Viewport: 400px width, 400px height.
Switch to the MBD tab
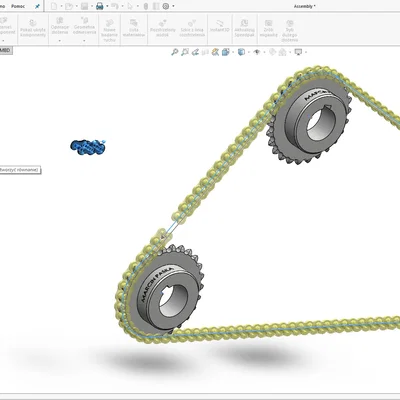click(5, 50)
